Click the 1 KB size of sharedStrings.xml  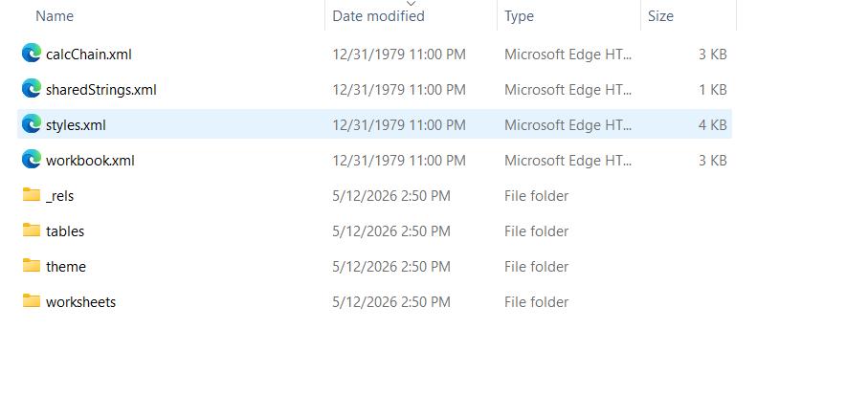click(x=712, y=90)
